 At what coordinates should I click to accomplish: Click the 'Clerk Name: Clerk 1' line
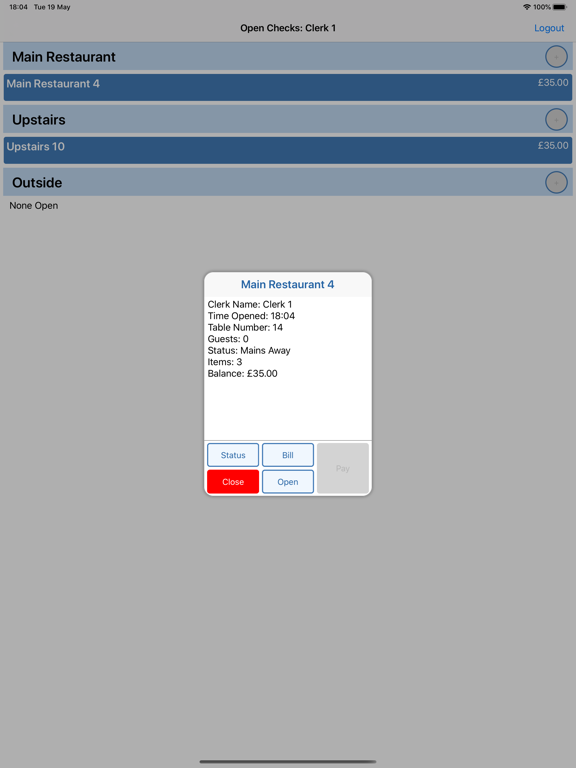[250, 304]
